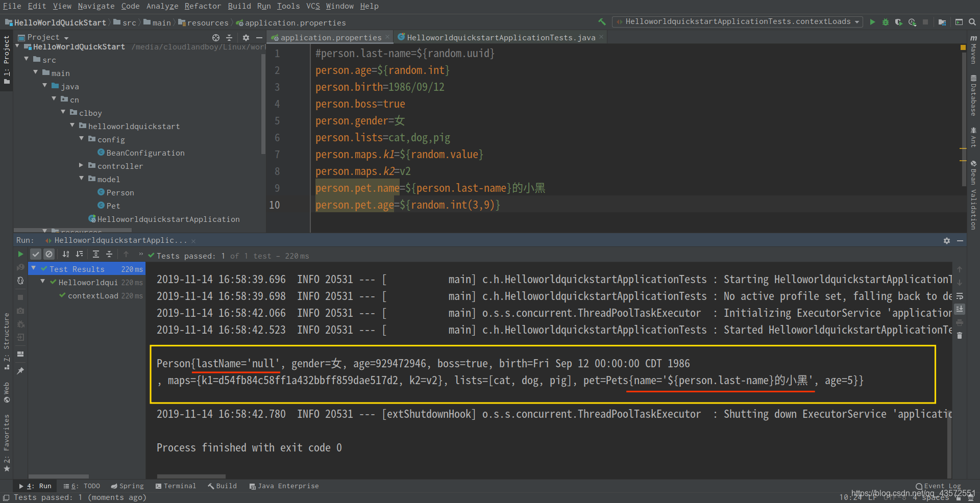980x503 pixels.
Task: Toggle the Favorites tool window
Action: [7, 443]
